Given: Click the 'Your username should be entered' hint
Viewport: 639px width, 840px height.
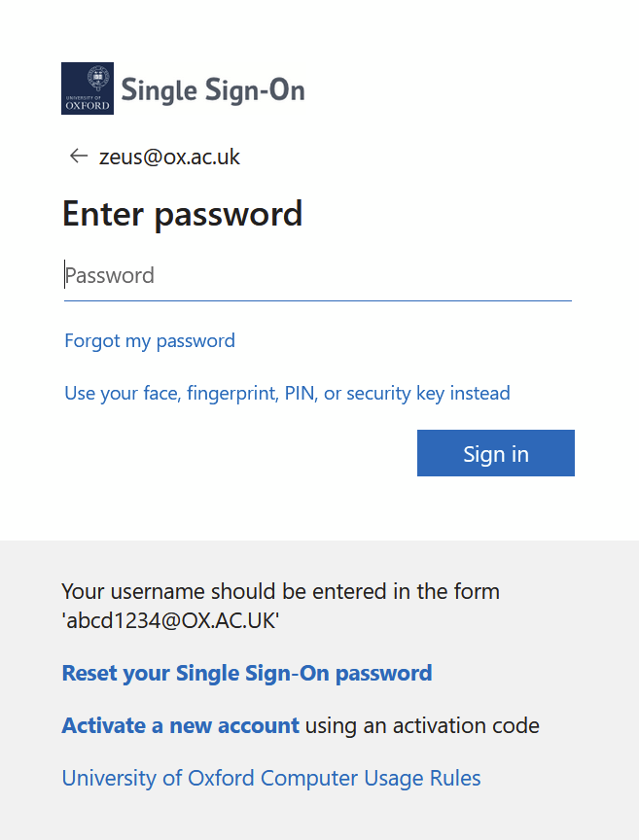Looking at the screenshot, I should pyautogui.click(x=280, y=591).
